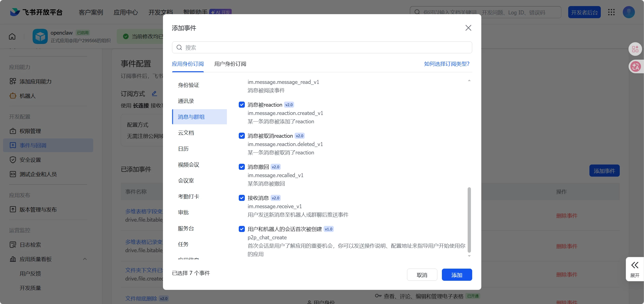The image size is (644, 304).
Task: Click the blue 添加 confirm button
Action: pyautogui.click(x=457, y=275)
